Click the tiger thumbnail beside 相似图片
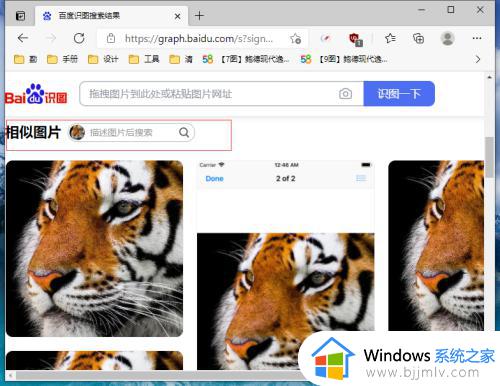The image size is (500, 386). coord(77,132)
